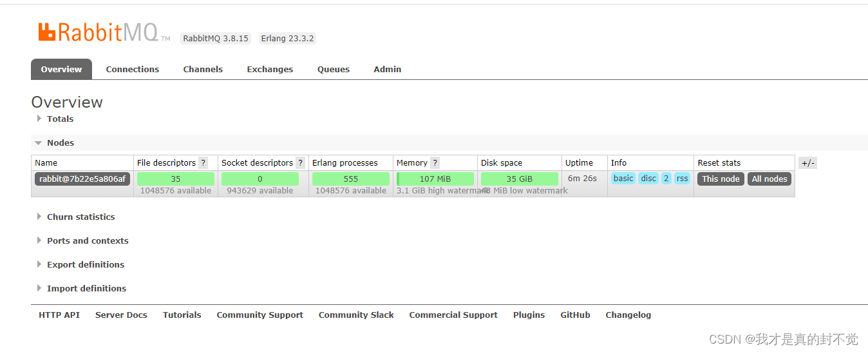
Task: Click the info tag labeled 2
Action: coord(666,179)
